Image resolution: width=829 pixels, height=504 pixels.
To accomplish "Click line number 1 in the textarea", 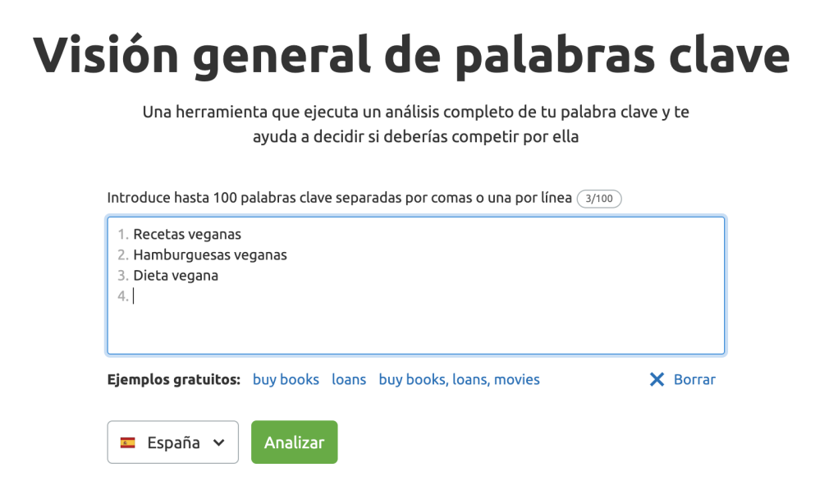I will 122,234.
